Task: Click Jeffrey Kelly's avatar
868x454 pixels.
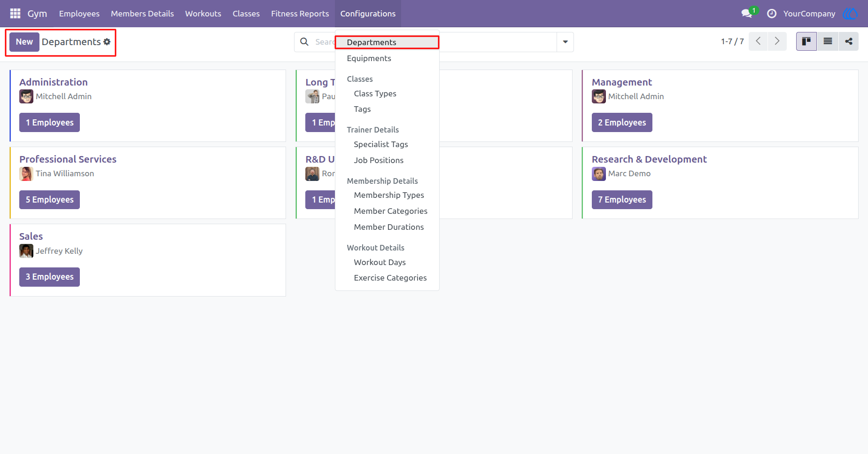Action: pos(26,251)
